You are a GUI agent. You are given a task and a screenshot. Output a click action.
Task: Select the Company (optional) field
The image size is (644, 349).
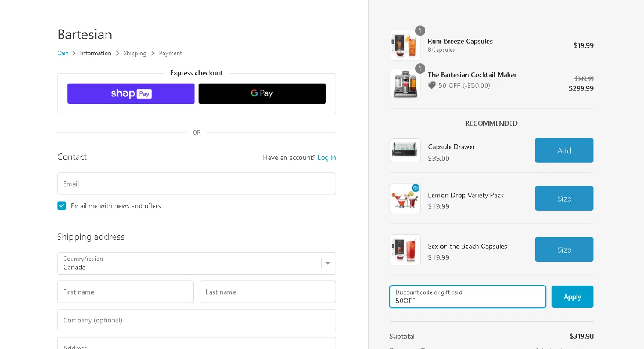pos(197,320)
